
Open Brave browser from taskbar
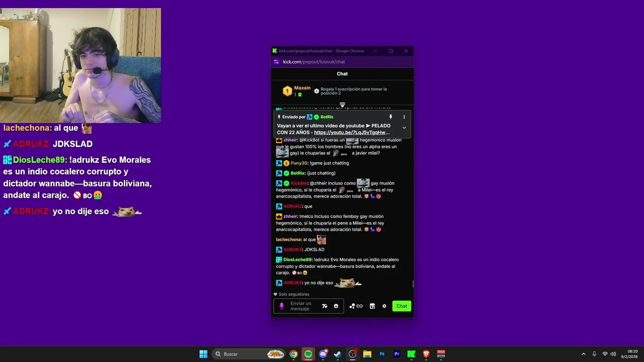[x=426, y=354]
